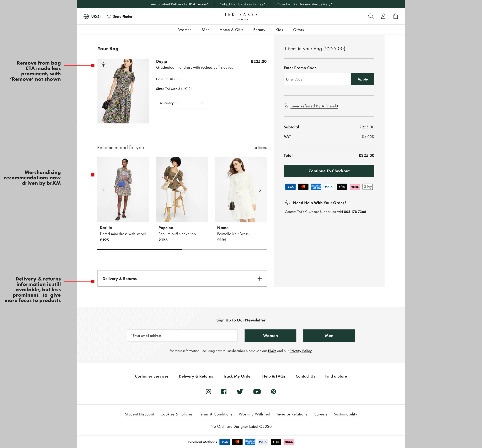The height and width of the screenshot is (448, 482).
Task: Remove Deyja dress with trash icon
Action: tap(104, 65)
